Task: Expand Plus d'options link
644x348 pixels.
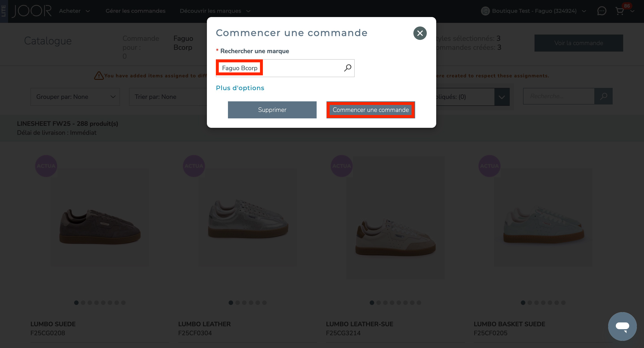Action: tap(240, 88)
